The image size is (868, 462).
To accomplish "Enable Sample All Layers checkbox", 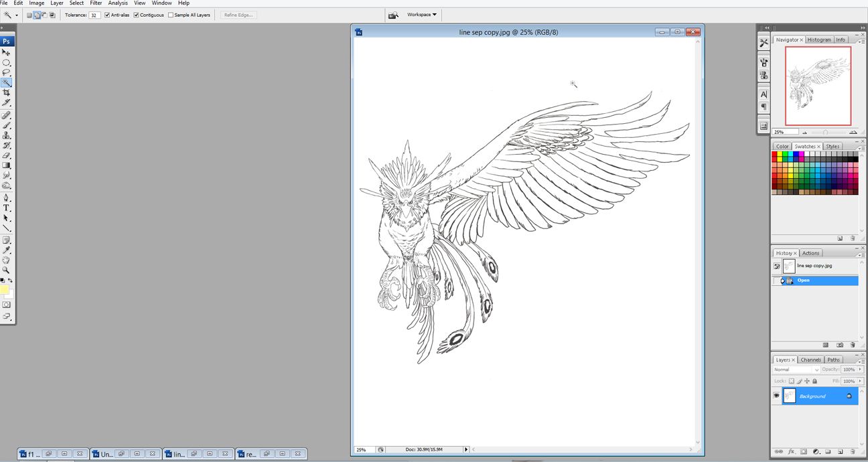I will (171, 15).
